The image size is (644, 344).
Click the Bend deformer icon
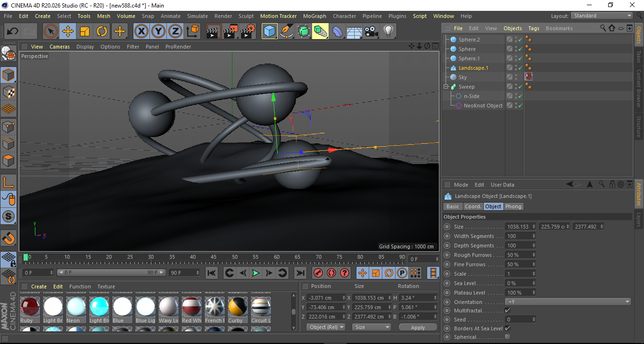tap(338, 32)
